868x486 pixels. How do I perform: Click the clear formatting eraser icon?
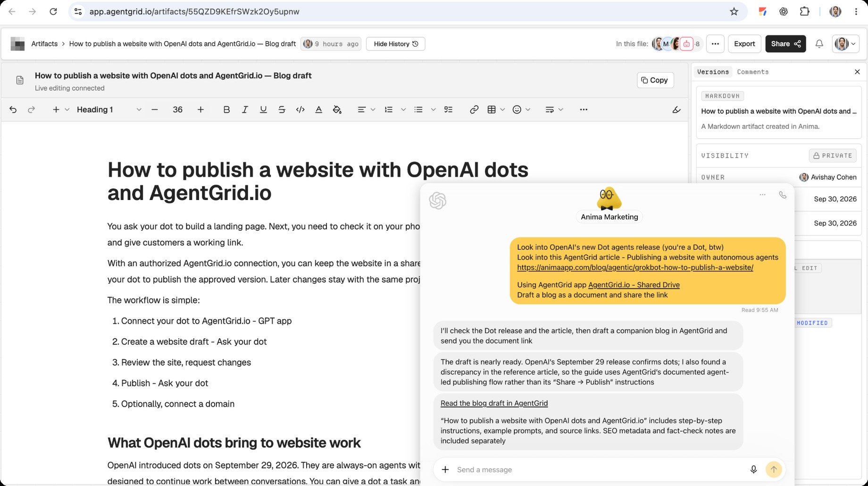676,109
